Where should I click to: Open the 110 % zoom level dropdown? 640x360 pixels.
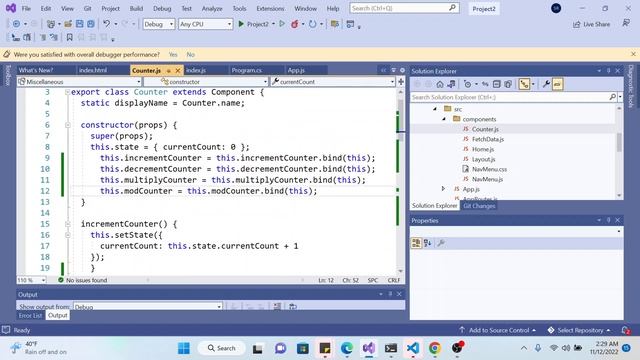pyautogui.click(x=31, y=280)
